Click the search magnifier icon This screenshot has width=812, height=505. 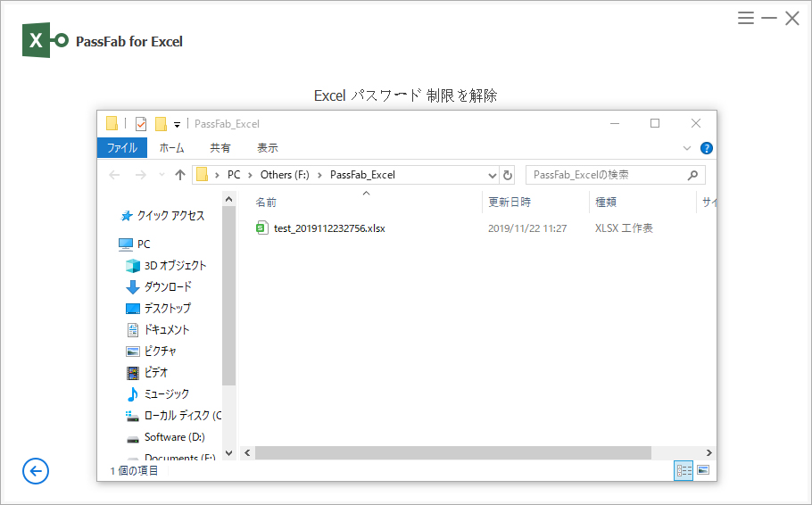692,175
